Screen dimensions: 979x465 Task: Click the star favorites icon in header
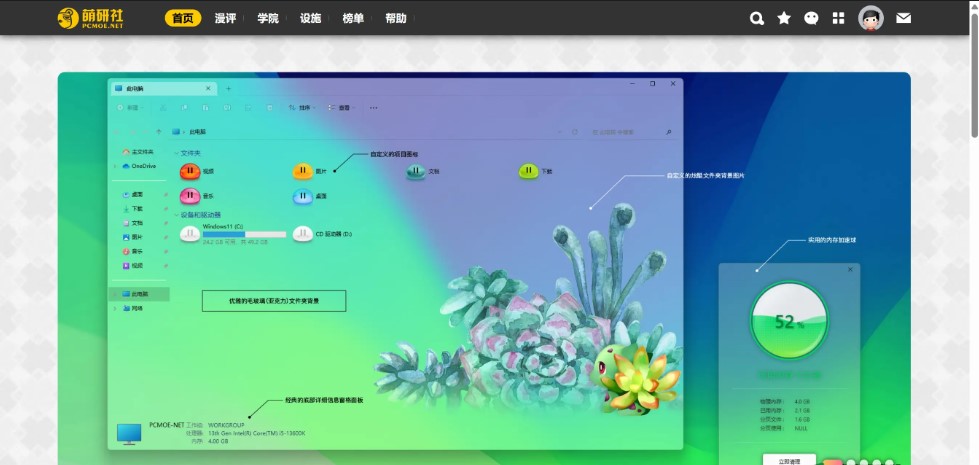(x=784, y=18)
